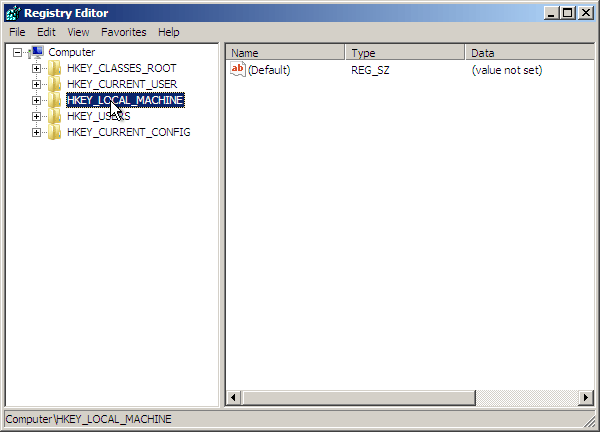Minimize the Registry Editor window

[x=551, y=13]
